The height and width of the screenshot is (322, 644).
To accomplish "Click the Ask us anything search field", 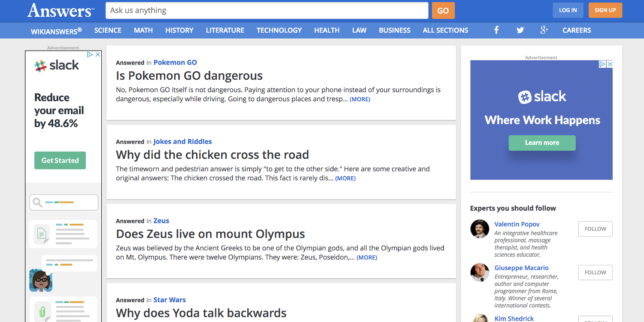I will pyautogui.click(x=267, y=10).
